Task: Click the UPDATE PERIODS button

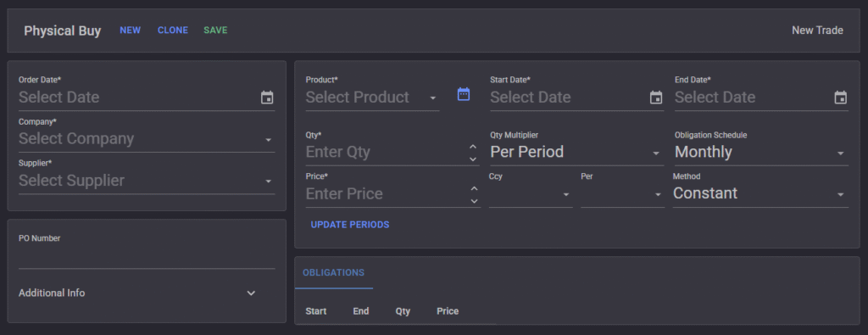Action: [350, 225]
